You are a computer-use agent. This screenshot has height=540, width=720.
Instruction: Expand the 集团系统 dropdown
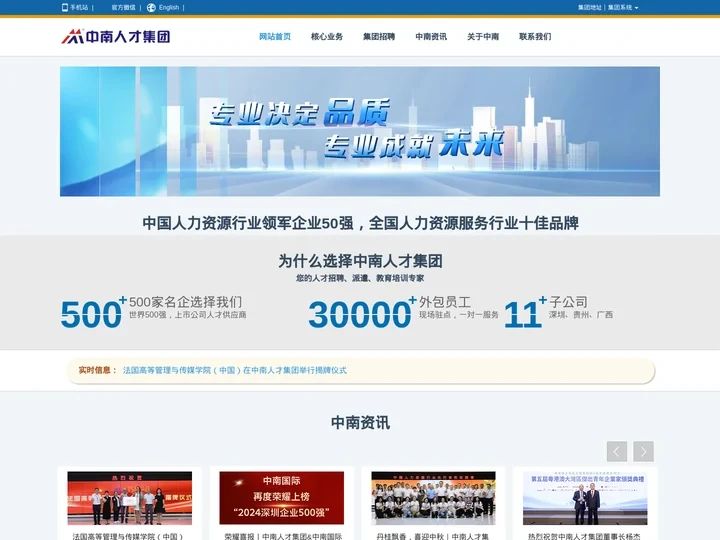click(x=623, y=7)
